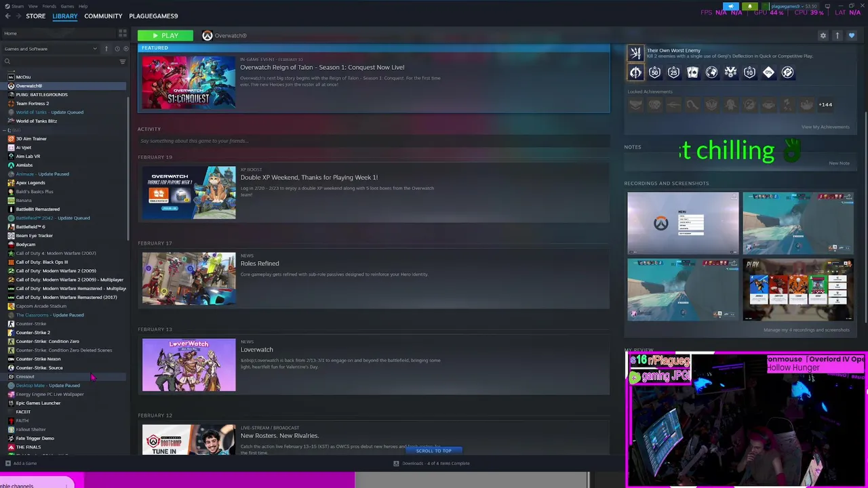Click Add a Game

coord(21,464)
